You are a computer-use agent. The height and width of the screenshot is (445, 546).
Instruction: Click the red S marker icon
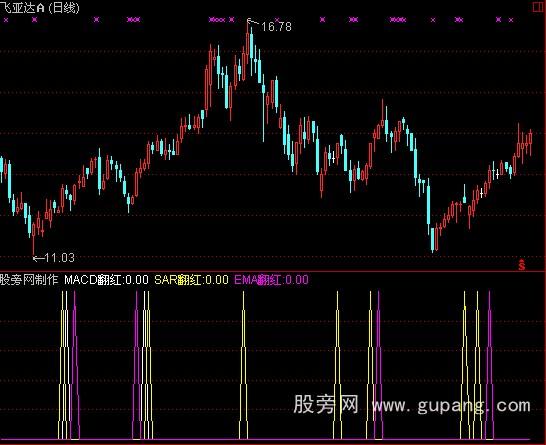click(x=521, y=265)
